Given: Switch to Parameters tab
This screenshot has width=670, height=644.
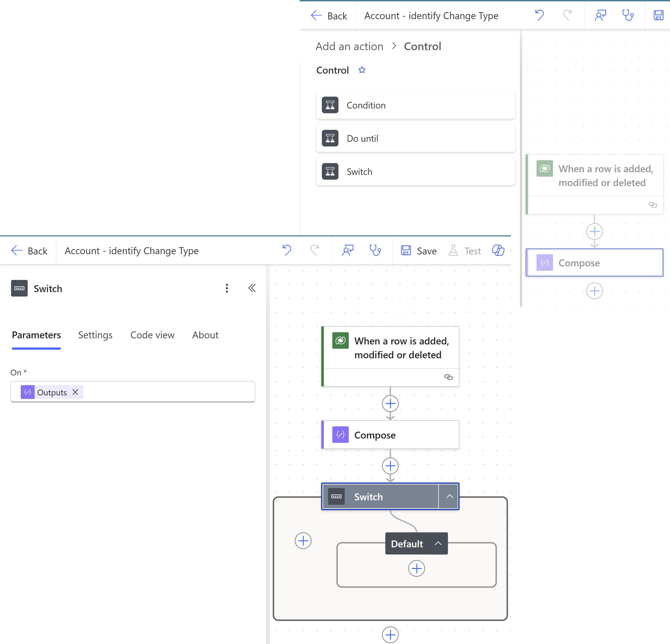Looking at the screenshot, I should pyautogui.click(x=36, y=335).
